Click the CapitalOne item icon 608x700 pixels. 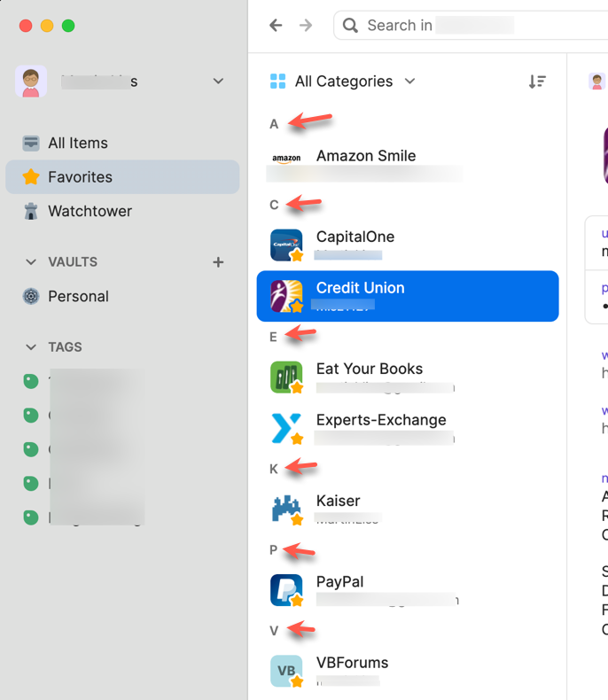coord(286,245)
